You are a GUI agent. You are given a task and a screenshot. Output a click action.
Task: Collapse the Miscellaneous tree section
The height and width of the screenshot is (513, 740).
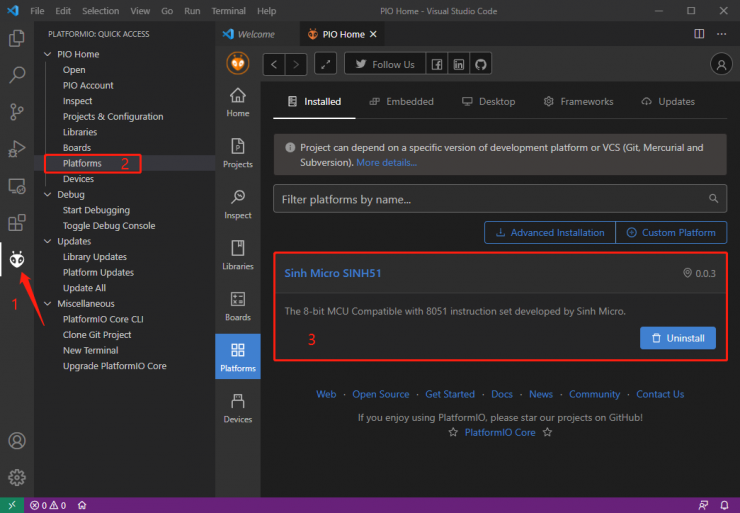pyautogui.click(x=48, y=303)
